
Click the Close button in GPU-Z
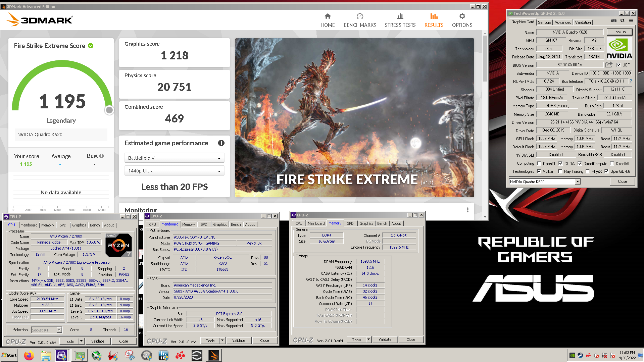point(623,182)
